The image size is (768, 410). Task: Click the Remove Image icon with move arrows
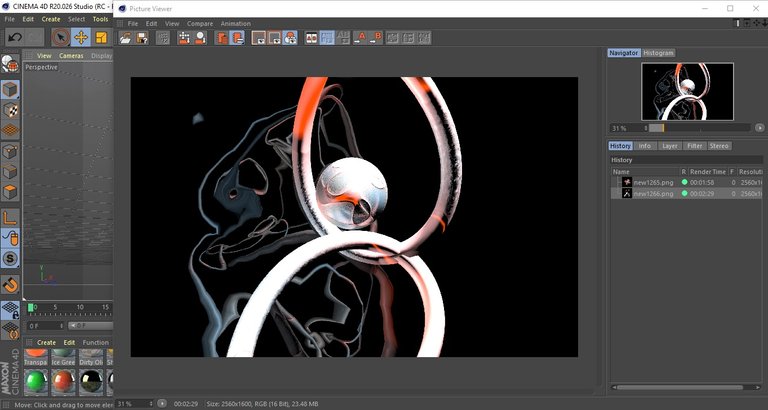click(184, 38)
